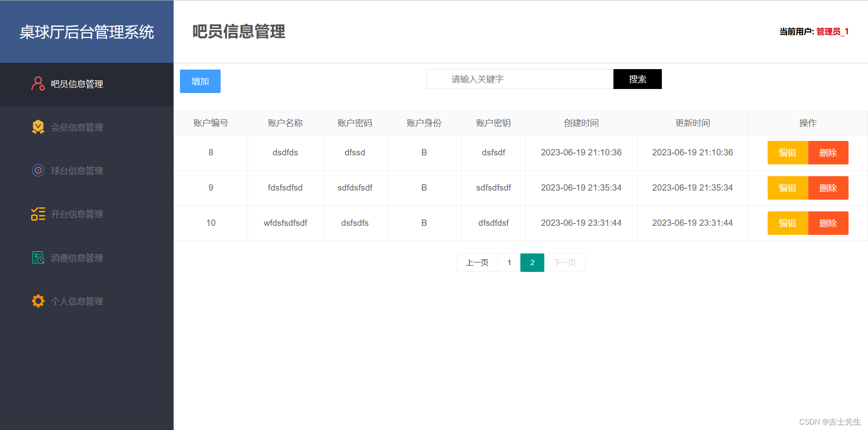The image size is (868, 430).
Task: Edit account wfdsfsdfsdf in row 10
Action: click(788, 223)
